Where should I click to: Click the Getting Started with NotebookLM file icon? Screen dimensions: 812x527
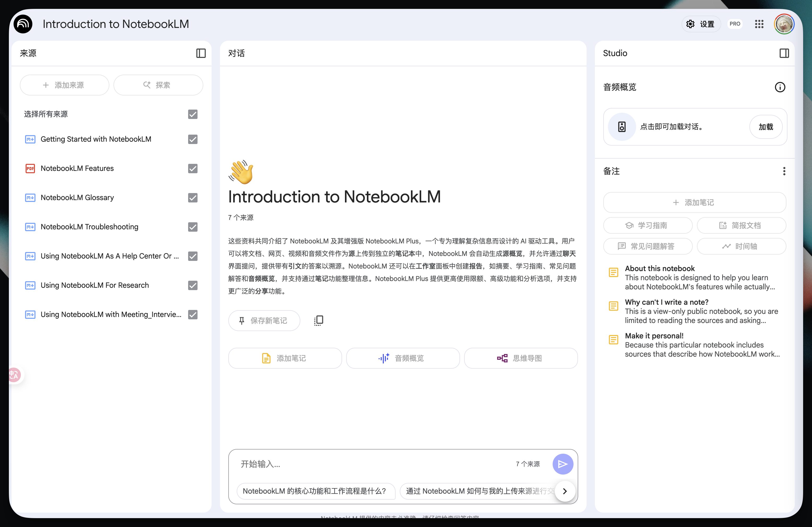pyautogui.click(x=30, y=139)
